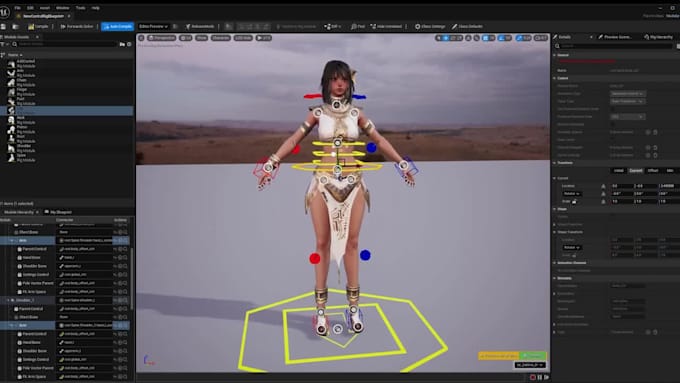This screenshot has height=383, width=680.
Task: Open the Tools menu
Action: click(81, 8)
